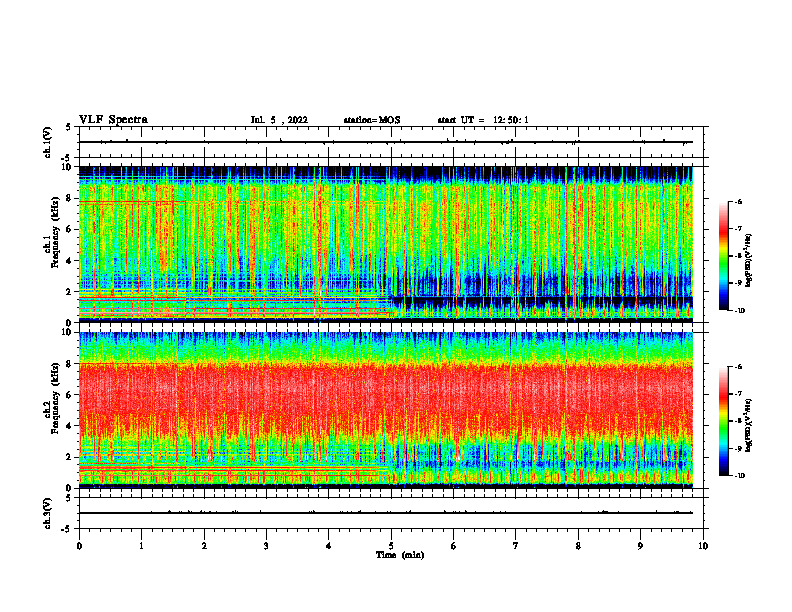792x612 pixels.
Task: Click the 'VLF Spectra' plot title
Action: (113, 120)
